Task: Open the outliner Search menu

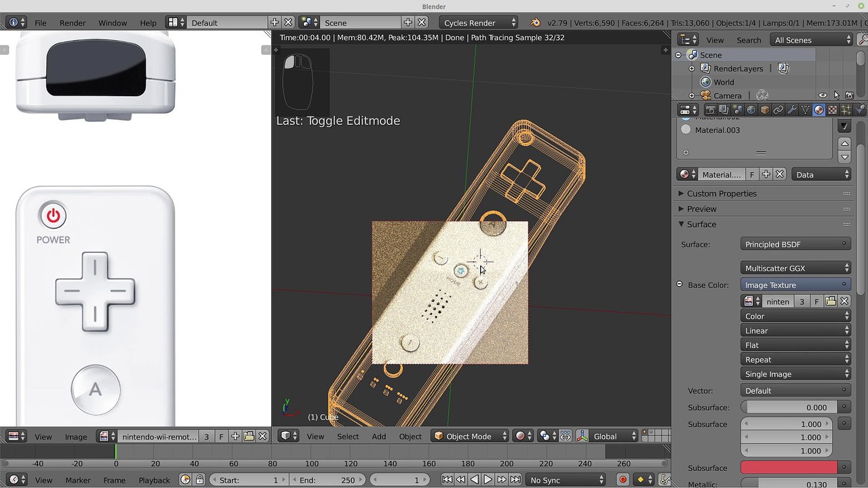Action: pyautogui.click(x=749, y=40)
